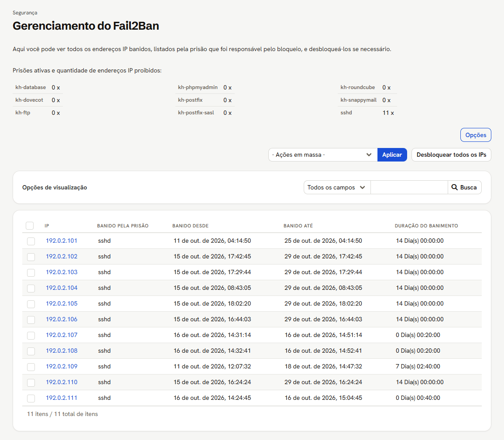Check the box for 192.0.2.106
Viewport: 504px width, 440px height.
31,320
